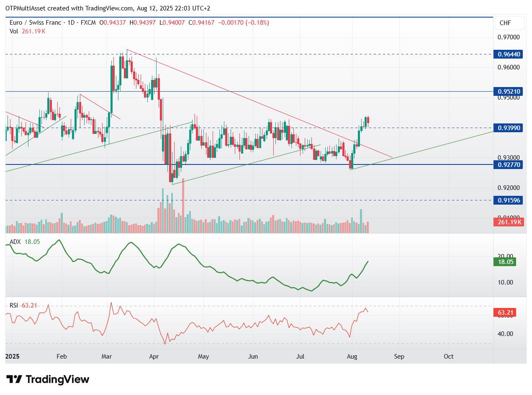This screenshot has width=532, height=395.
Task: Click the Jun label on time axis
Action: point(252,357)
